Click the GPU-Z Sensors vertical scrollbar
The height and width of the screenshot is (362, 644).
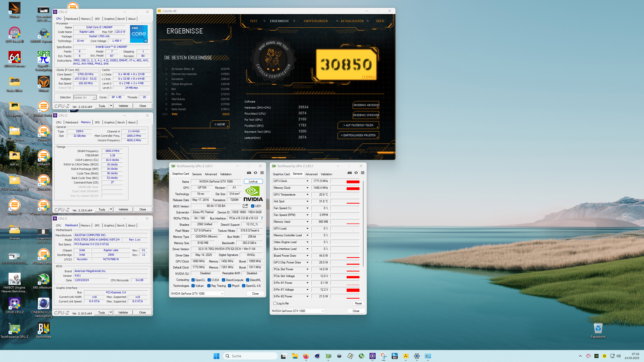(x=363, y=223)
